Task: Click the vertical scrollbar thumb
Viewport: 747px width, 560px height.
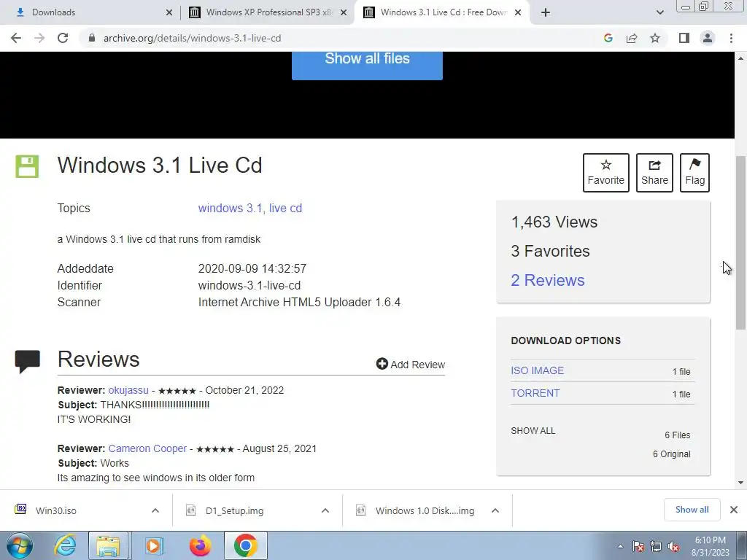Action: 740,243
